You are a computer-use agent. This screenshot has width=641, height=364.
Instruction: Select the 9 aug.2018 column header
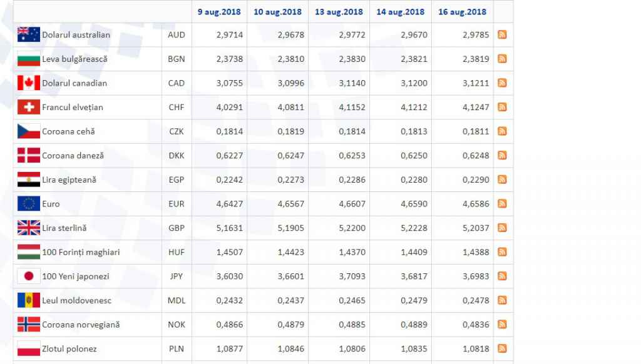pos(218,11)
